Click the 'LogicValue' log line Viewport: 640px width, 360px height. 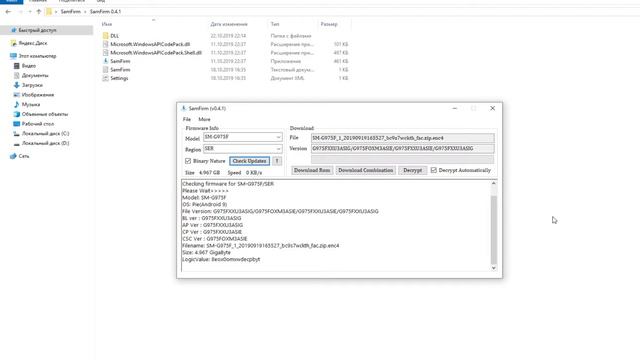coord(221,260)
